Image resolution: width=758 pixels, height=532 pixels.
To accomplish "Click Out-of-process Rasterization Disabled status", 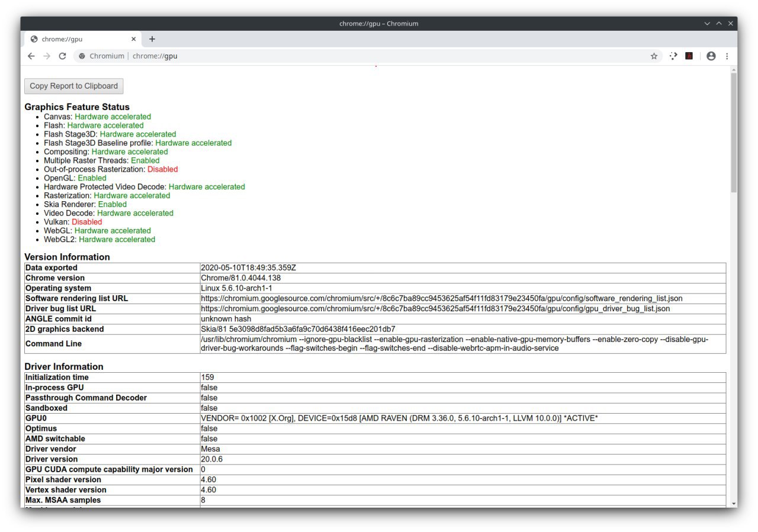I will pos(162,169).
